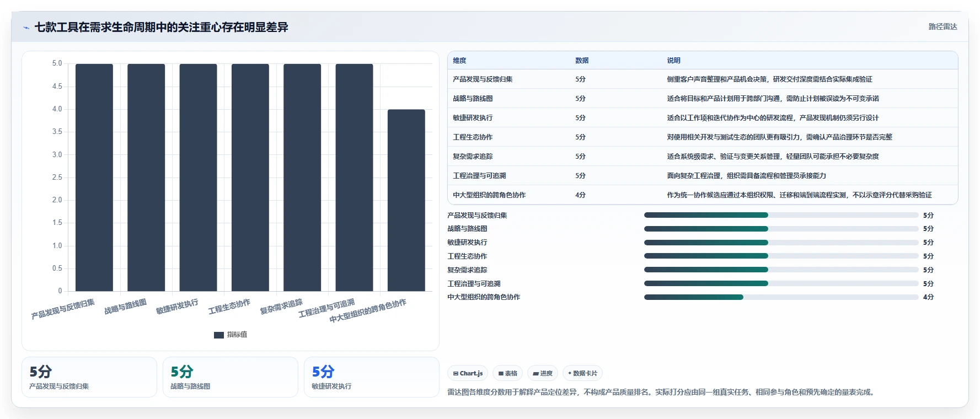Click the 数据 column header

(x=582, y=61)
